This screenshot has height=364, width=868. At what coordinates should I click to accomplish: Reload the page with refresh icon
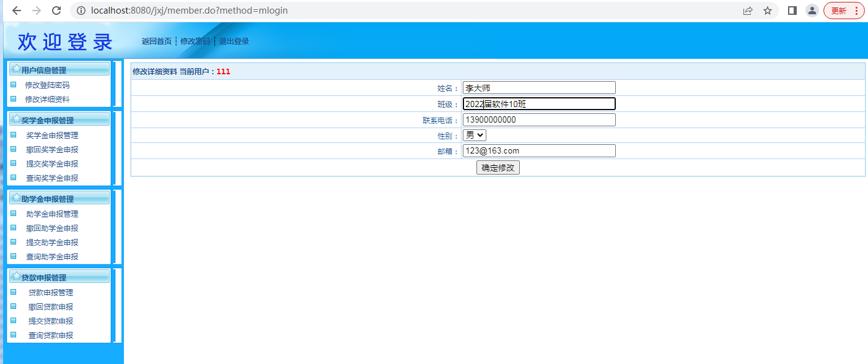click(56, 11)
